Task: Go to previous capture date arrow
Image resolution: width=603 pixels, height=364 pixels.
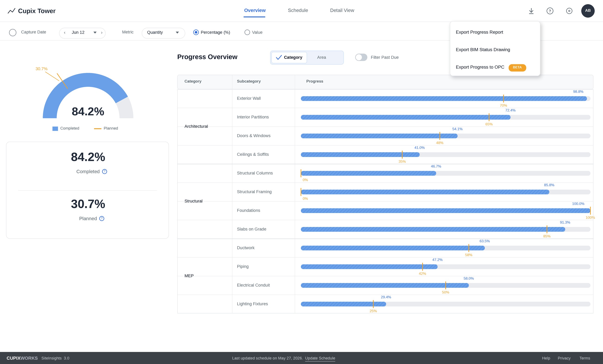Action: (x=65, y=32)
